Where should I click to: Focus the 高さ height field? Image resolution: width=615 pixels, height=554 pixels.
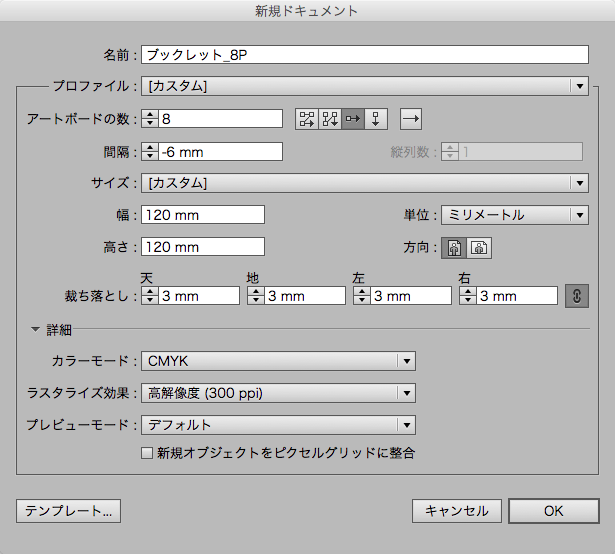point(203,247)
